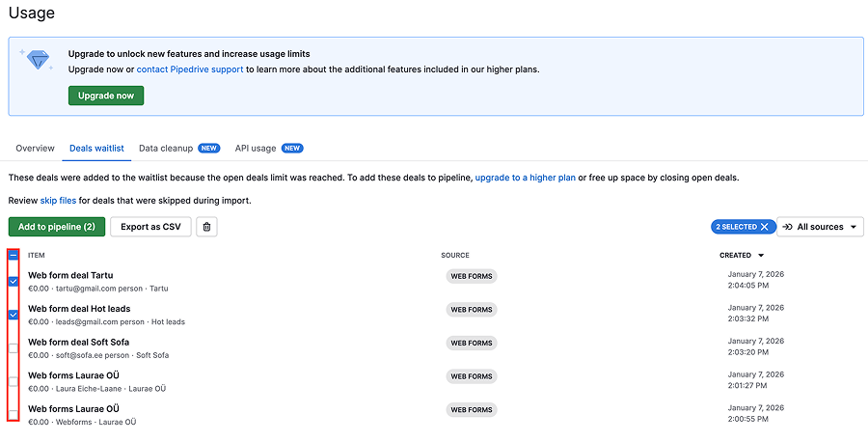Switch to the Overview tab
Viewport: 868px width, 442px height.
click(x=35, y=149)
